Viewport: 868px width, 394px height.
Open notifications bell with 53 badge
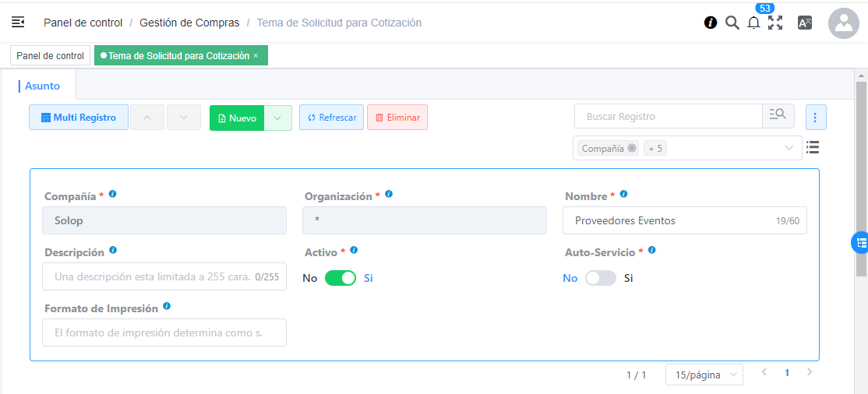753,23
